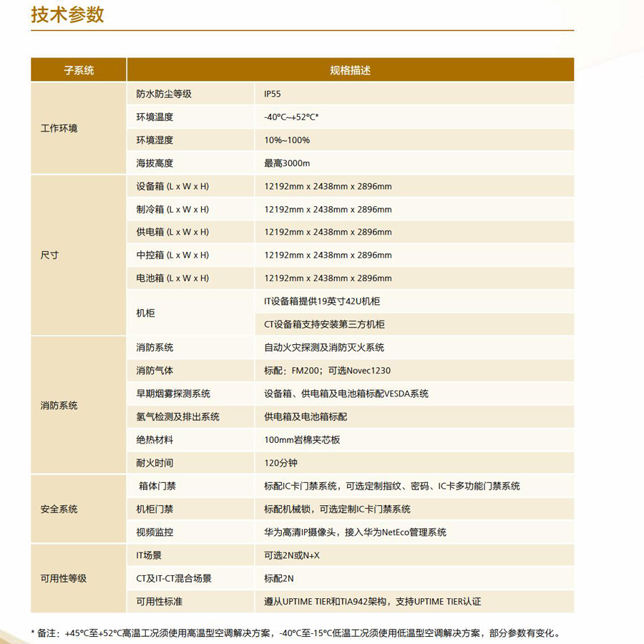This screenshot has height=644, width=644.
Task: Select the IT场景 label
Action: click(x=149, y=555)
